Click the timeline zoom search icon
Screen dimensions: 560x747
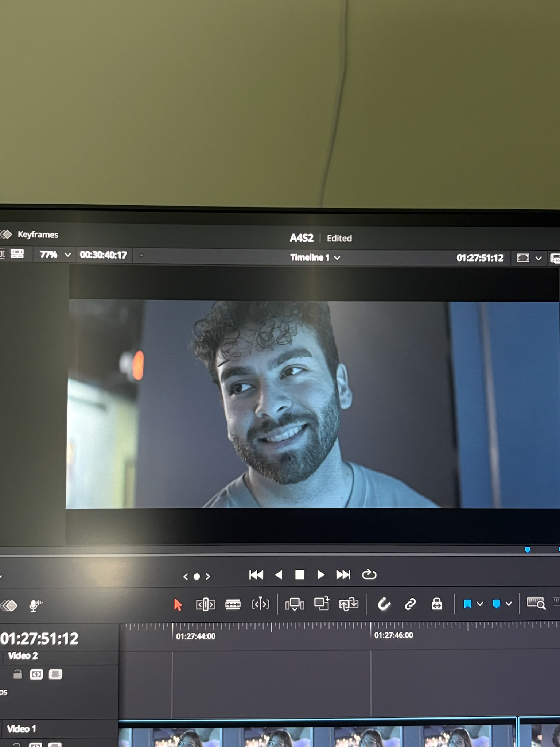536,603
